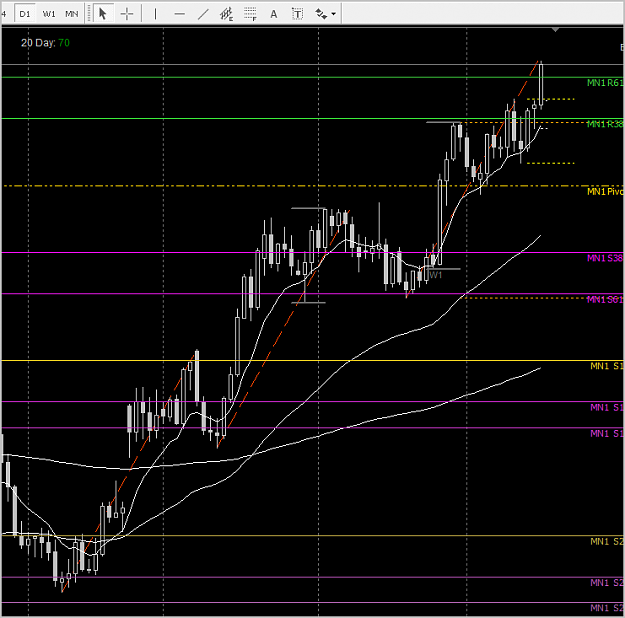
Task: Click the MN1 R61 level label
Action: pos(605,83)
